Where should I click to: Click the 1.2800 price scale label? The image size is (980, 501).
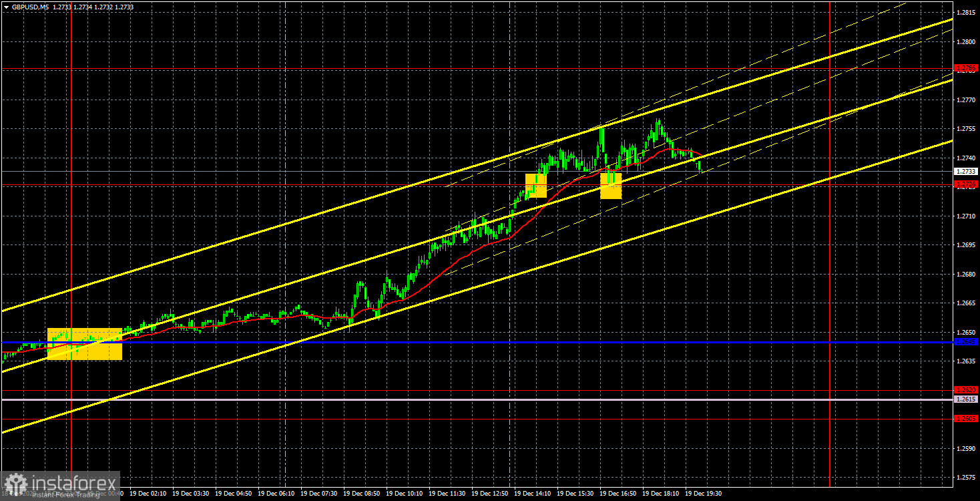click(x=966, y=41)
